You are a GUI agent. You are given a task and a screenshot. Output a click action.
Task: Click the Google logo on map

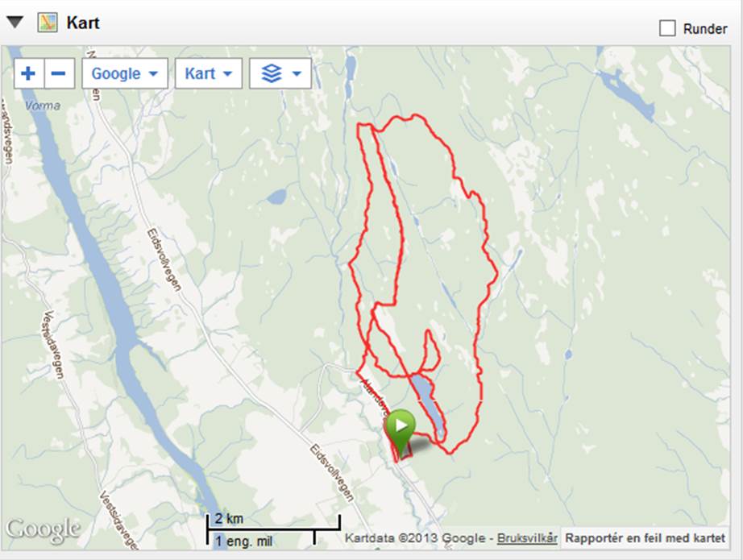(43, 529)
